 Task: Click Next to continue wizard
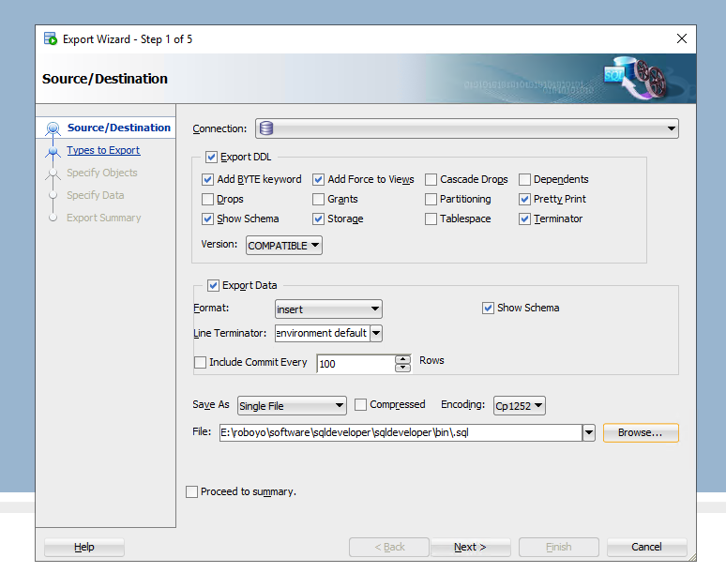pyautogui.click(x=471, y=547)
